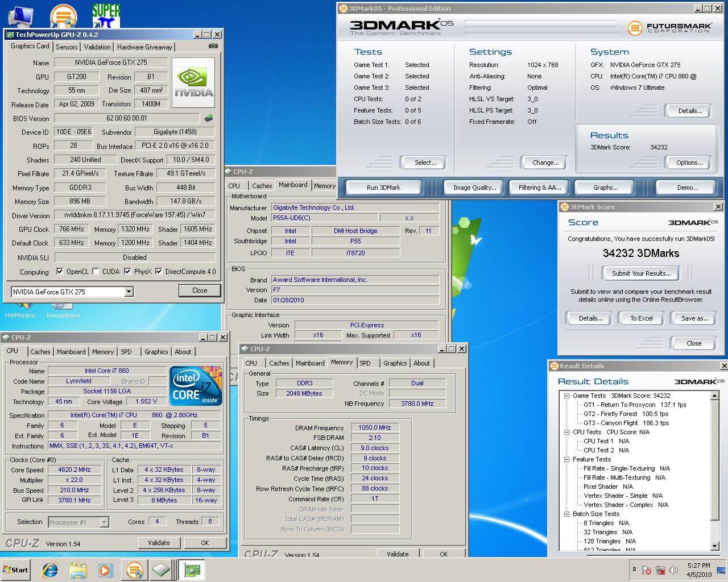Click Submit Your Results button
This screenshot has height=582, width=728.
pos(641,273)
